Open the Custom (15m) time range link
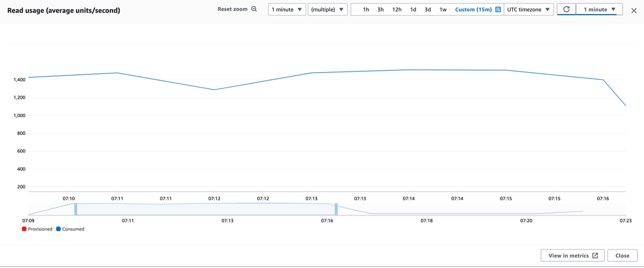 pyautogui.click(x=474, y=9)
